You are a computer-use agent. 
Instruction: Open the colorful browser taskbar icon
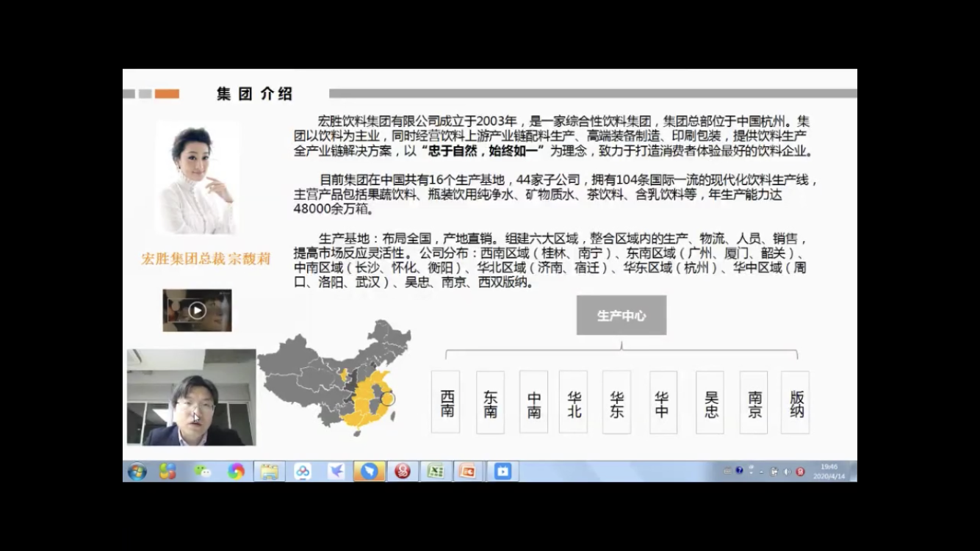tap(235, 472)
